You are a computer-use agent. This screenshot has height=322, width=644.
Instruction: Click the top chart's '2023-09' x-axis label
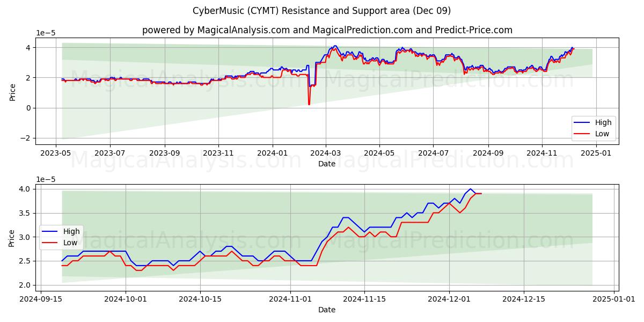click(x=164, y=153)
